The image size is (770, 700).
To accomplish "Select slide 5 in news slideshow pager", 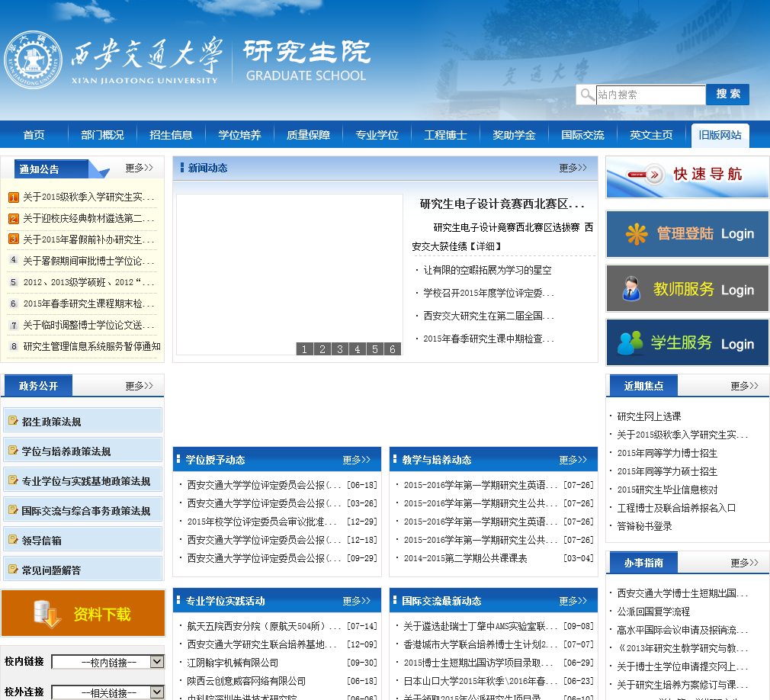I will (374, 348).
